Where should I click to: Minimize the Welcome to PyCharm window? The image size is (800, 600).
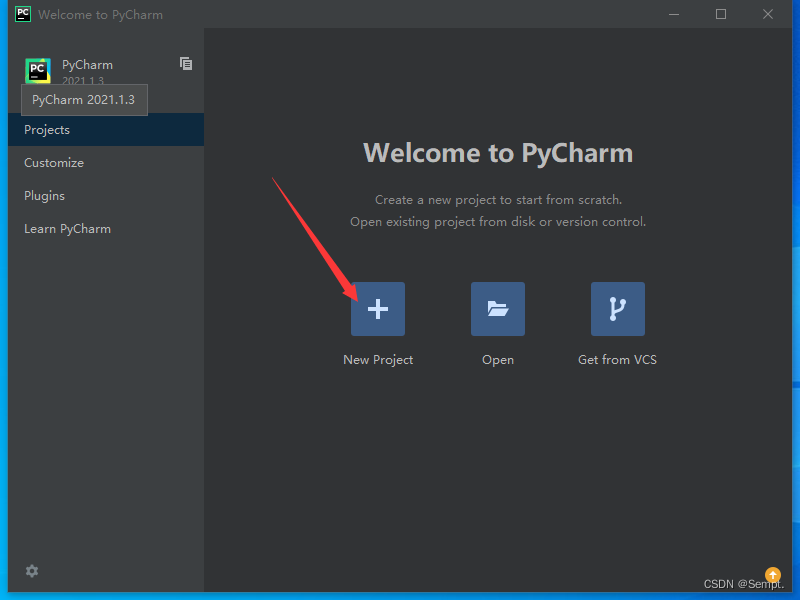pos(674,14)
